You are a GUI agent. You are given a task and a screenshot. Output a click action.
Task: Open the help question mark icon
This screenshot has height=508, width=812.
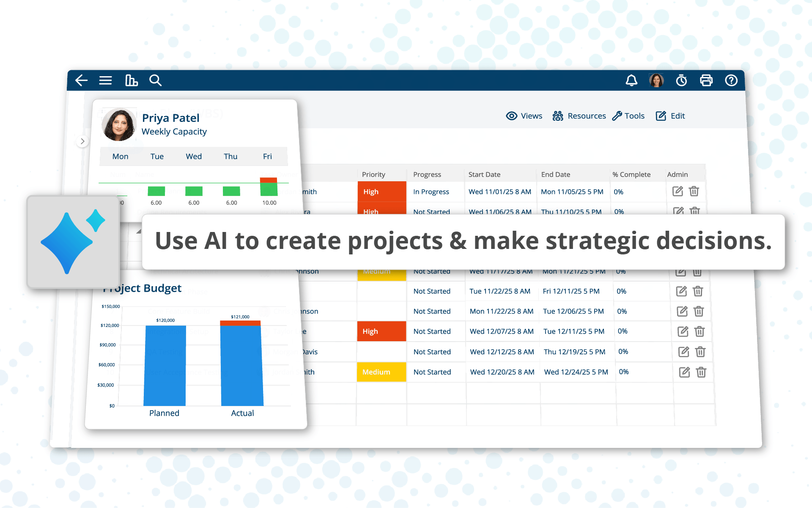pos(731,80)
